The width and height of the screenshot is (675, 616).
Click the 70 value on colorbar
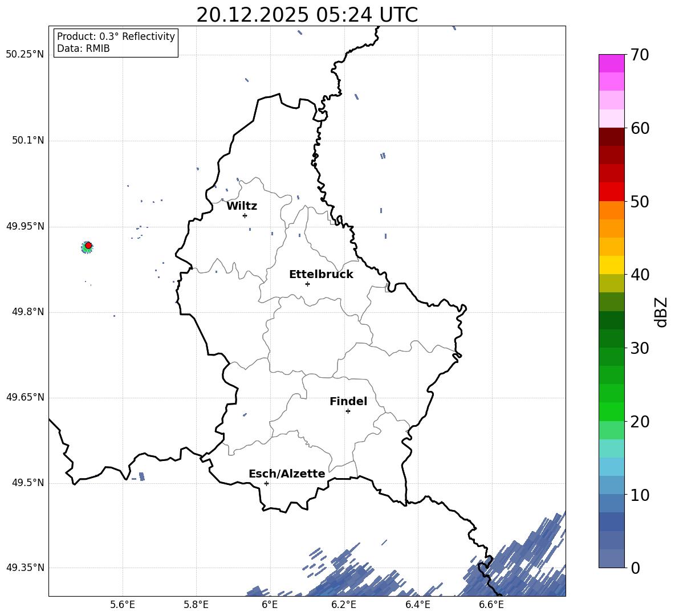[x=640, y=55]
